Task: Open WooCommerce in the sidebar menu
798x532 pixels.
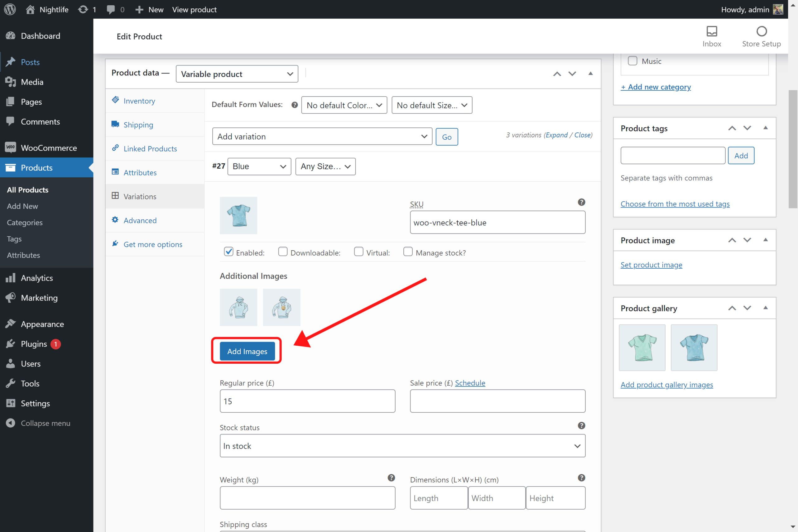Action: pos(49,148)
